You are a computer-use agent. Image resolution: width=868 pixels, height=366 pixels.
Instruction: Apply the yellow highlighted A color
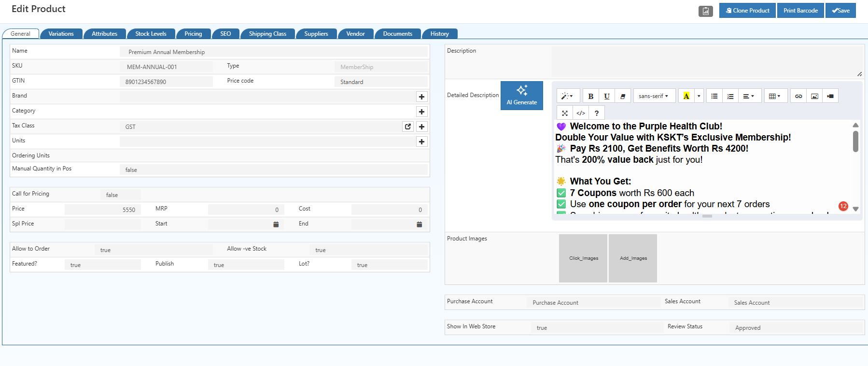pyautogui.click(x=686, y=96)
